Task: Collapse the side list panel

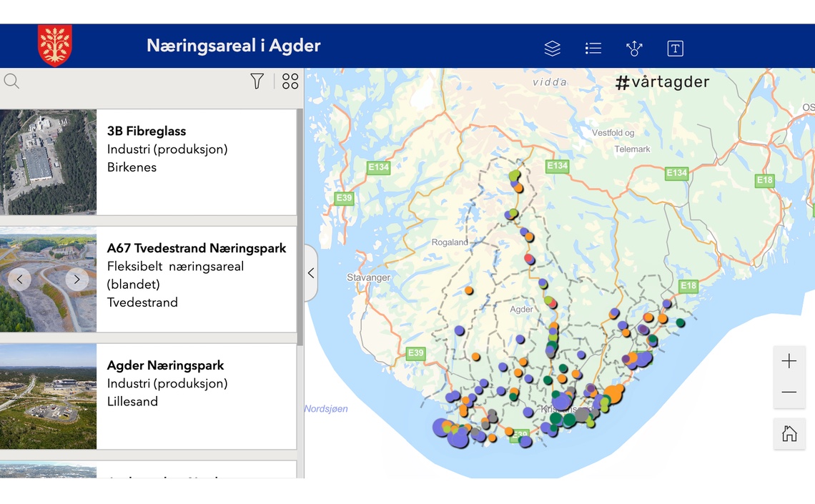Action: pos(311,273)
